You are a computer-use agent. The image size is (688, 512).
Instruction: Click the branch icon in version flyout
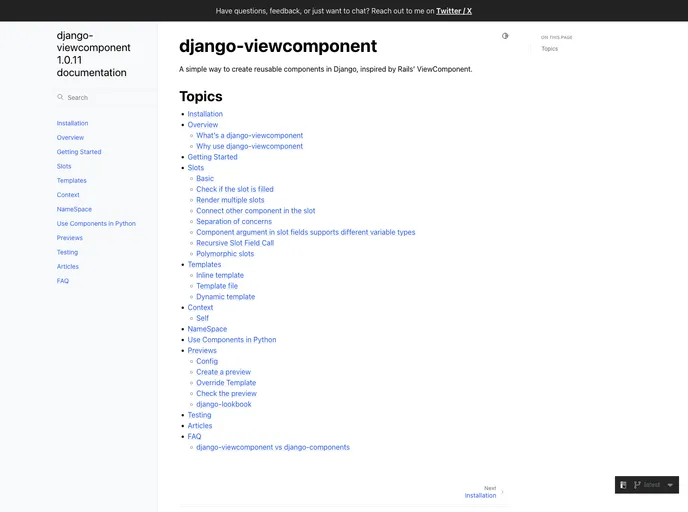pos(637,485)
